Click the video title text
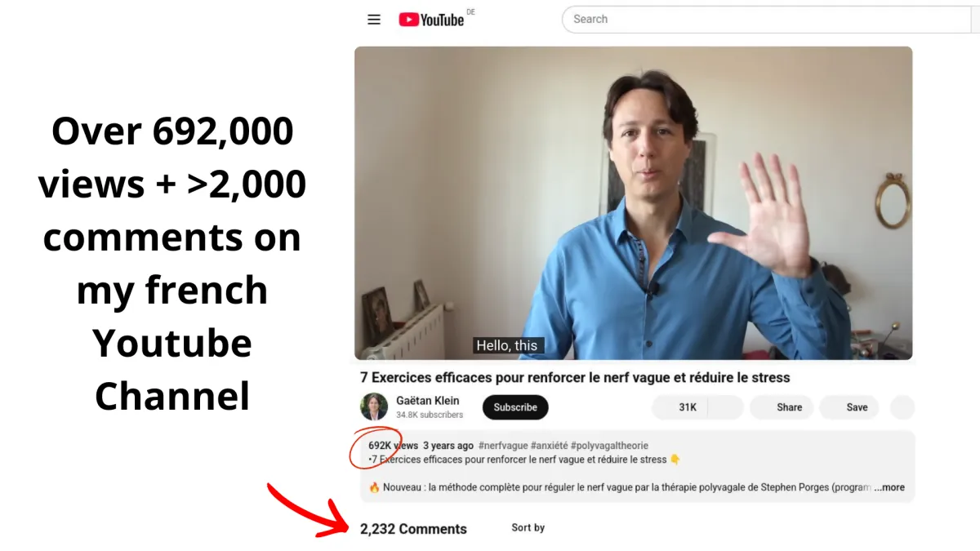The height and width of the screenshot is (551, 980). click(575, 378)
